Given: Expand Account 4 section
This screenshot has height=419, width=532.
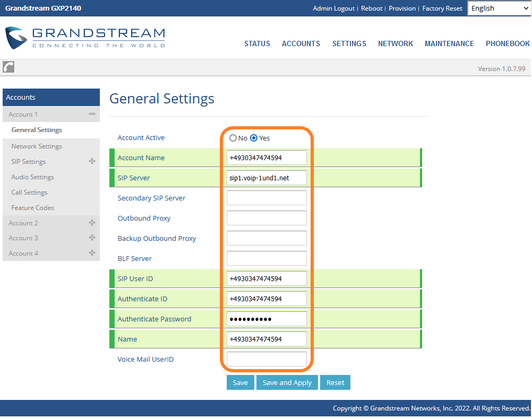Looking at the screenshot, I should 92,253.
